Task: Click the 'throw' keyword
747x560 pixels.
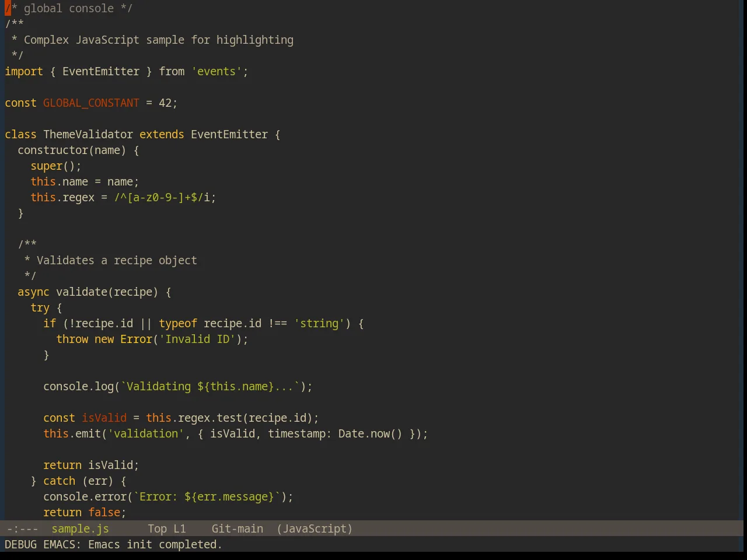Action: coord(72,339)
